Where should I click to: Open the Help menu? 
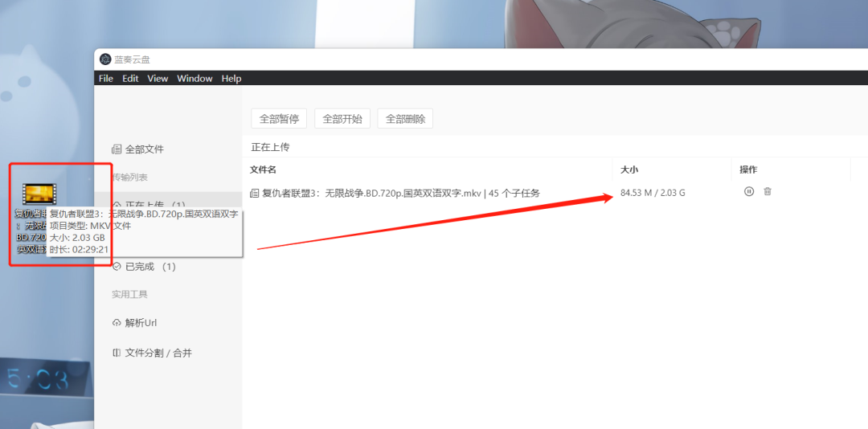231,79
